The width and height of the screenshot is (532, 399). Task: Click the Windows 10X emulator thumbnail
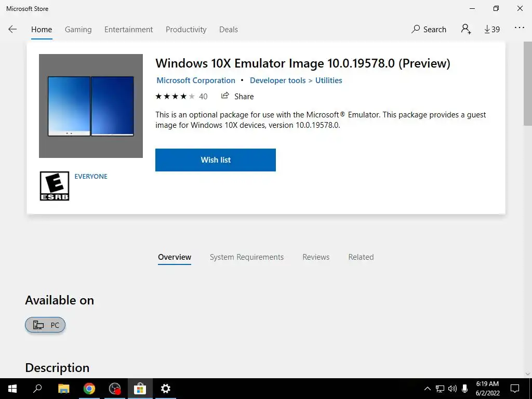[x=91, y=106]
